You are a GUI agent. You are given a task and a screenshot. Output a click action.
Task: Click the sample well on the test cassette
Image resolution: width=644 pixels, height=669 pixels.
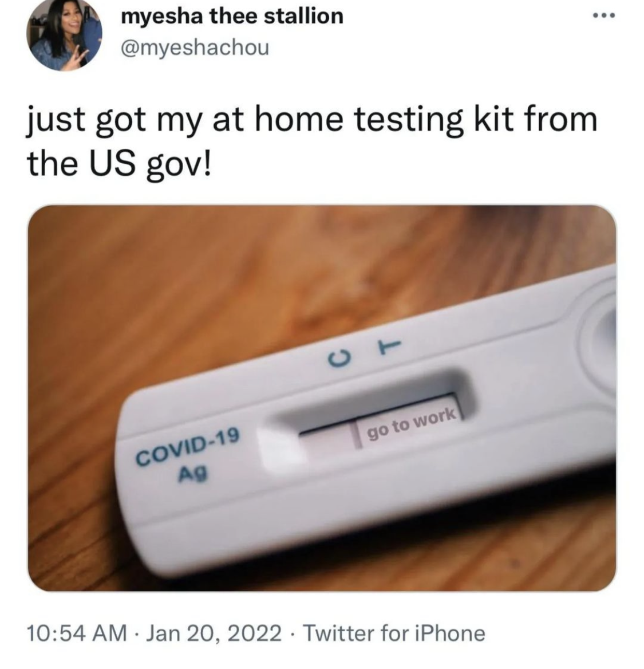pos(600,338)
